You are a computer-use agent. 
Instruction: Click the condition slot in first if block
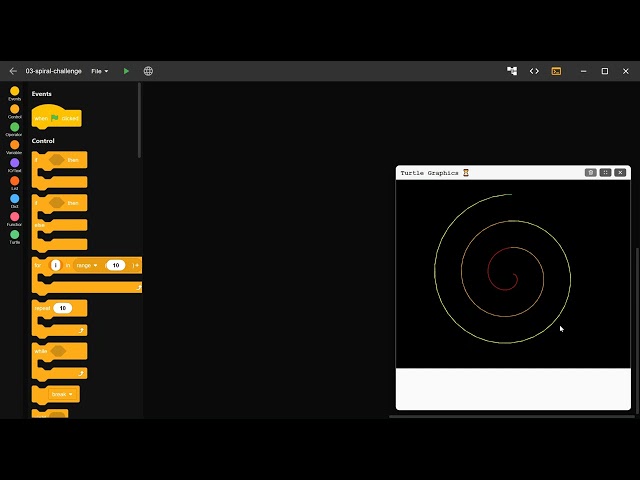tap(57, 160)
